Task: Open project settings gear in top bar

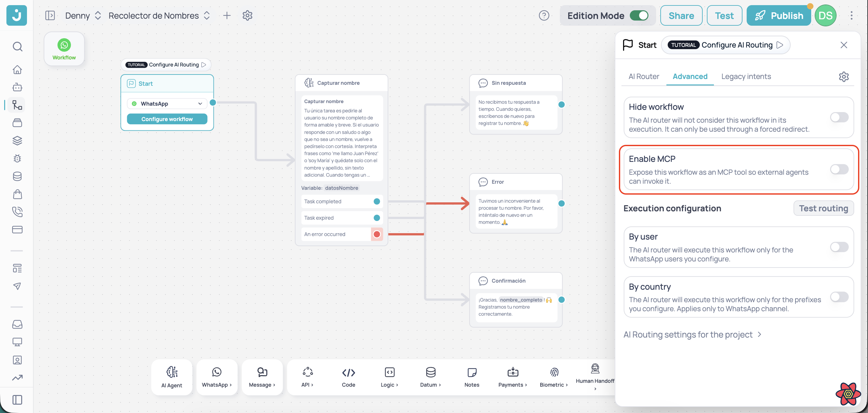Action: (x=247, y=15)
